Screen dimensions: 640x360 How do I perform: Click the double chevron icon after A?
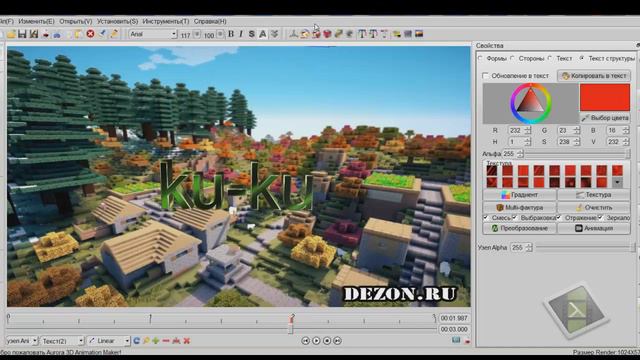point(274,34)
